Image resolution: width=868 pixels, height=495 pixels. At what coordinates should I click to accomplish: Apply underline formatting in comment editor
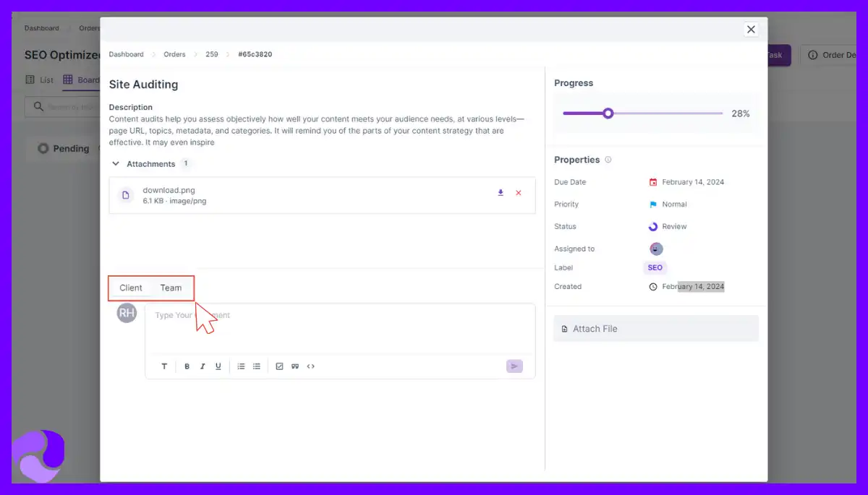218,366
